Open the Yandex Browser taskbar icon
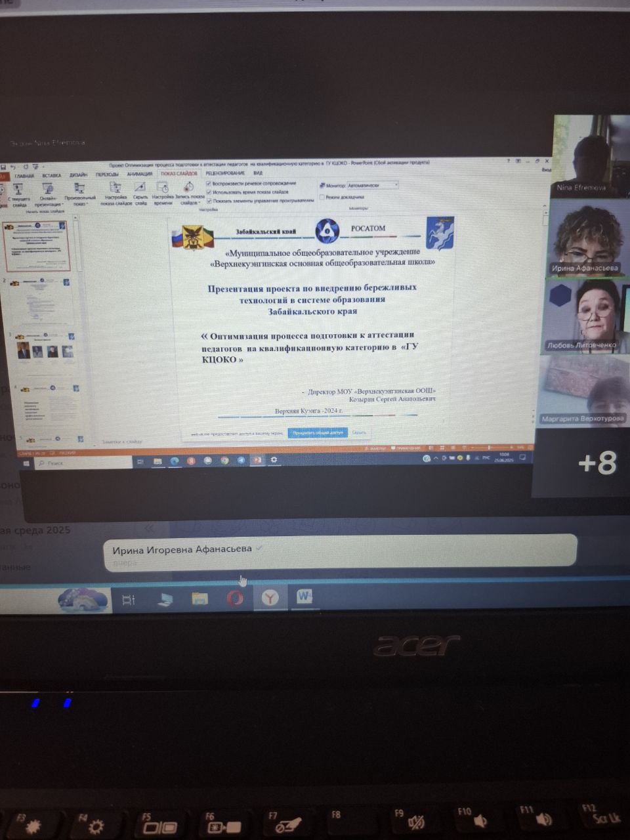 pos(270,597)
